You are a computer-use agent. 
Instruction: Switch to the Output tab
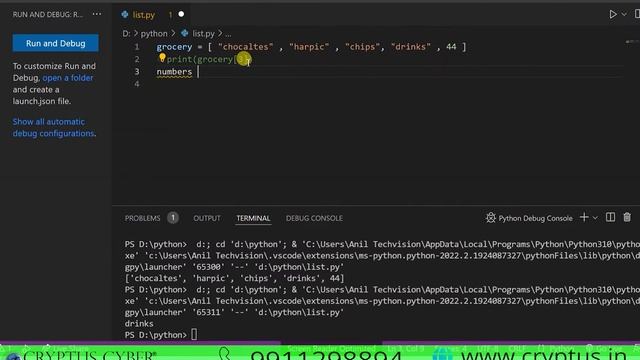(x=207, y=218)
